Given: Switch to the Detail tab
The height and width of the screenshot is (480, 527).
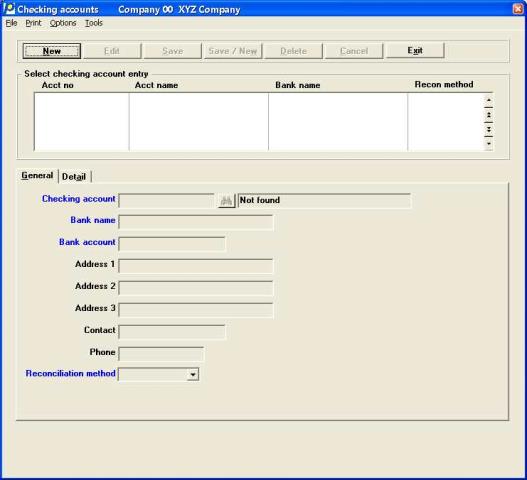Looking at the screenshot, I should tap(74, 176).
